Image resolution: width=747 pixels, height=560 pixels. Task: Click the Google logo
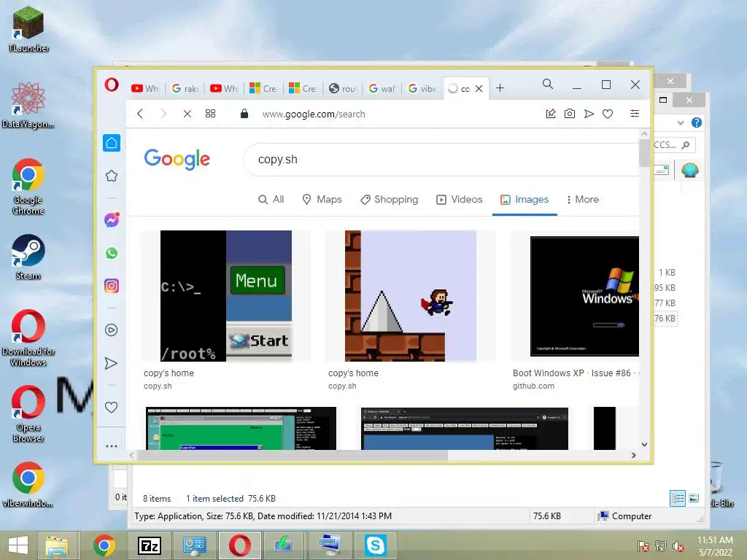click(x=177, y=159)
